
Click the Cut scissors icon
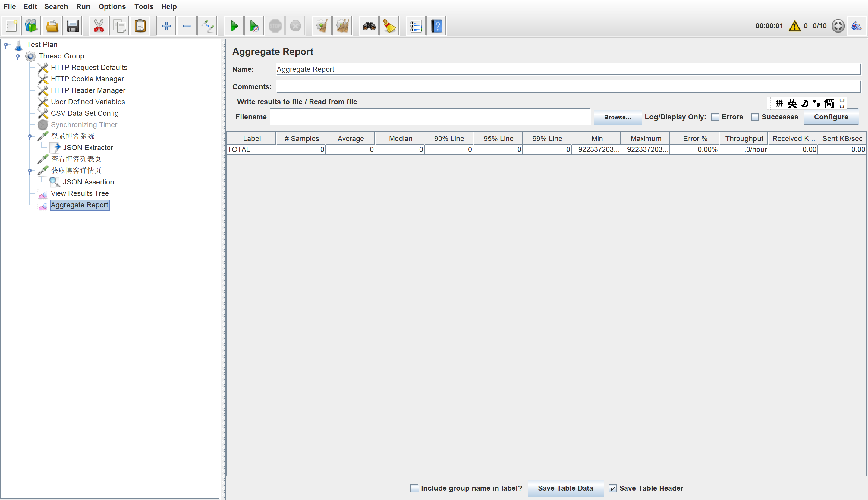(99, 26)
